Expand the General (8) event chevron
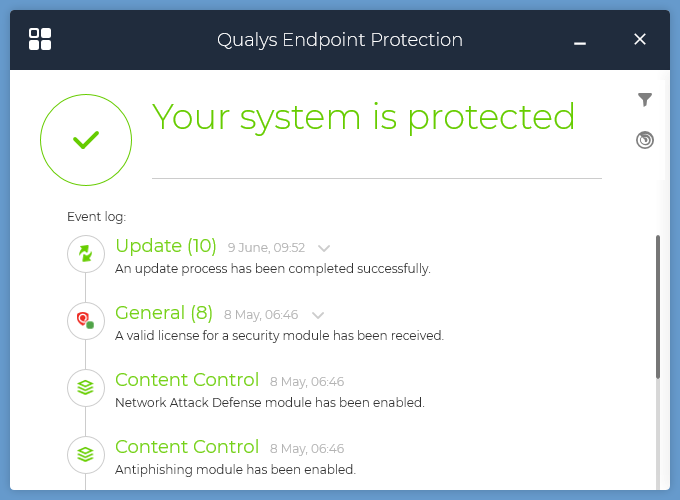This screenshot has width=680, height=500. click(x=318, y=315)
